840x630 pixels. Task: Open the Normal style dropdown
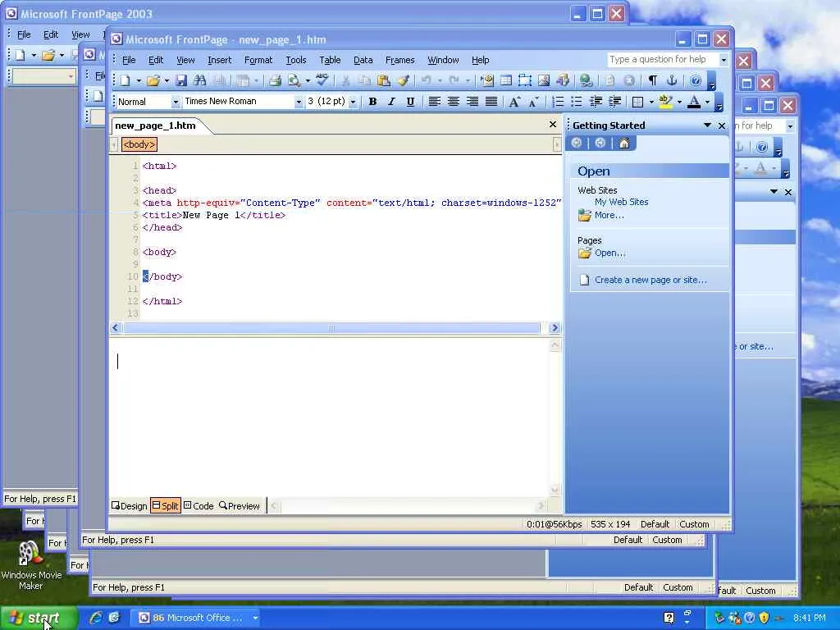click(x=176, y=102)
